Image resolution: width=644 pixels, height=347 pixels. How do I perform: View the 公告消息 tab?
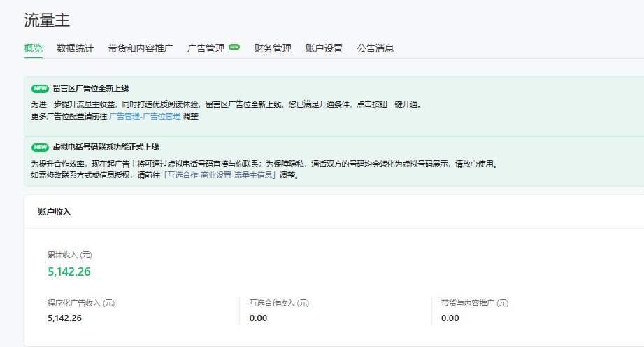[x=375, y=49]
